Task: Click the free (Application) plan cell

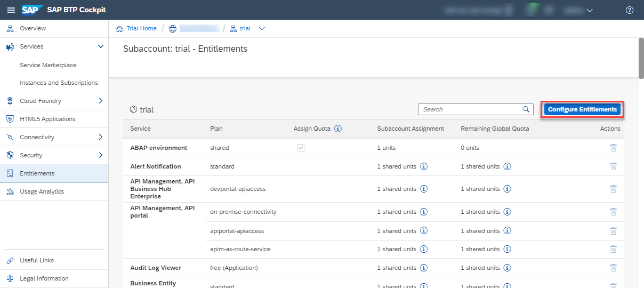Action: coord(234,268)
